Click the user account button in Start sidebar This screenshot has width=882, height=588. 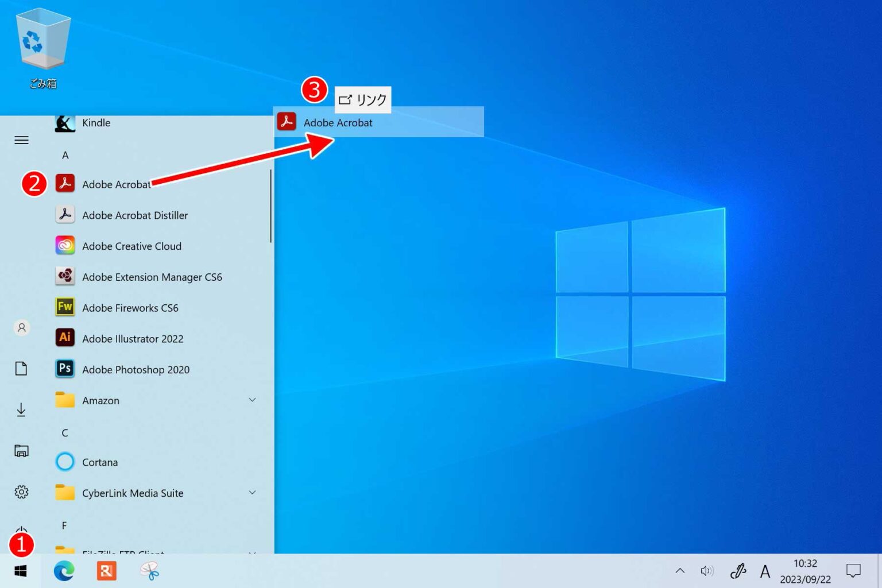click(x=21, y=327)
